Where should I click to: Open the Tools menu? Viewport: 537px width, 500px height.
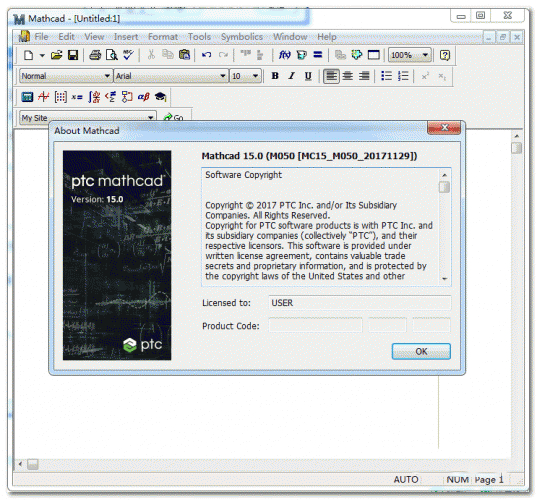pos(199,37)
